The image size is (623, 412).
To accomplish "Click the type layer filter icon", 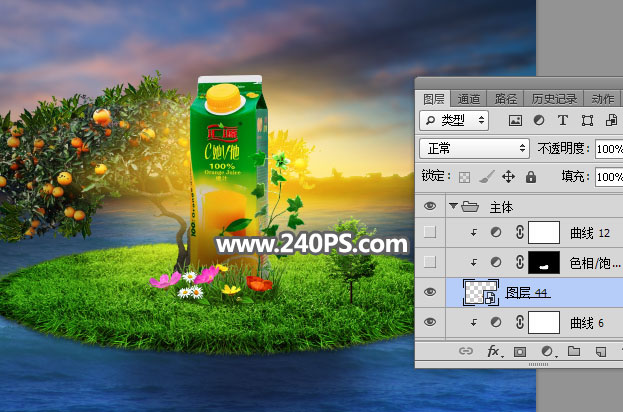I will [x=562, y=120].
